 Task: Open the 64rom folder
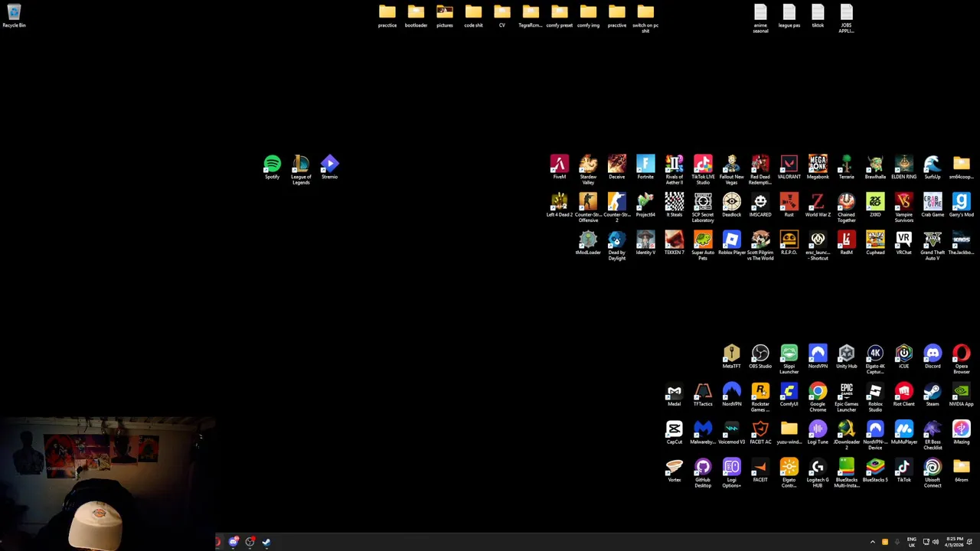pyautogui.click(x=961, y=471)
